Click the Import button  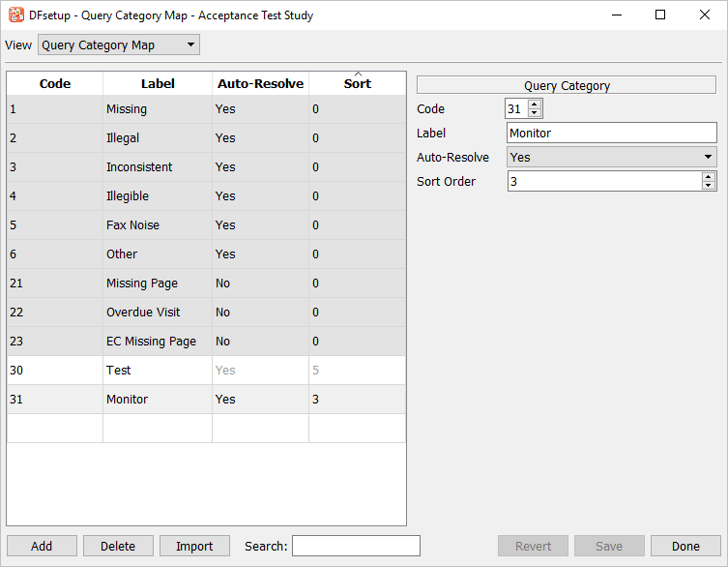tap(194, 546)
